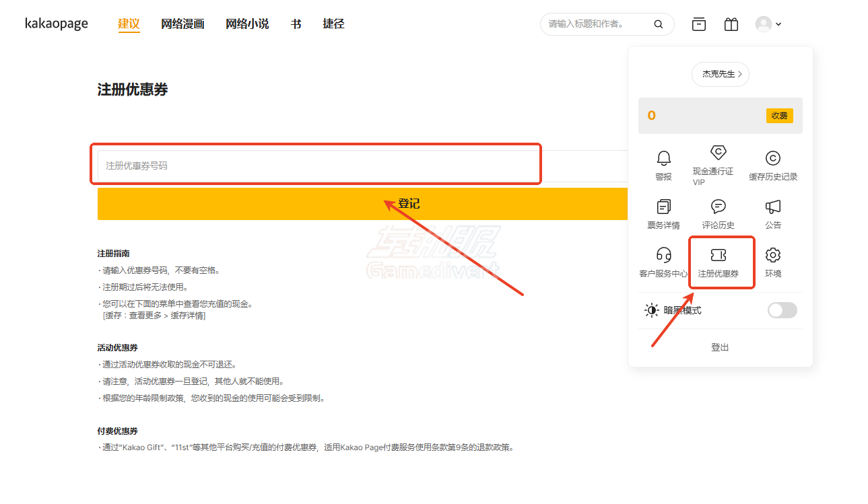View 缓存历史记录 cache history
868x504 pixels.
click(x=772, y=164)
